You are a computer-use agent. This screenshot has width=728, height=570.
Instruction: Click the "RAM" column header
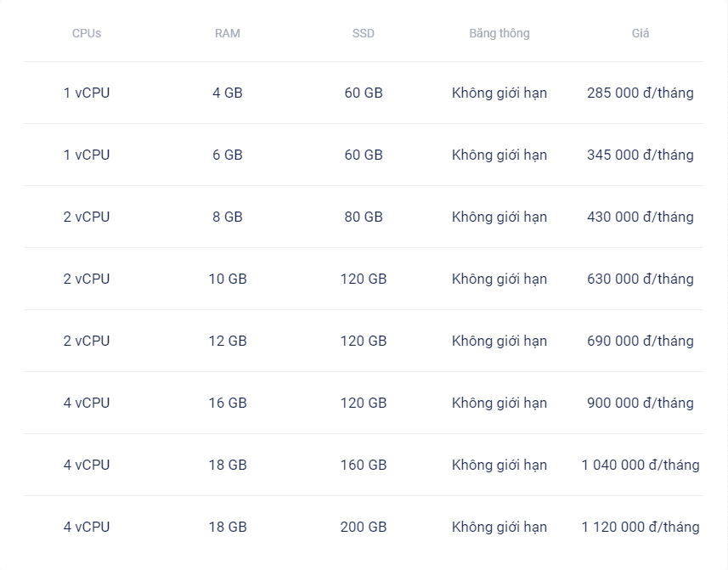point(228,33)
